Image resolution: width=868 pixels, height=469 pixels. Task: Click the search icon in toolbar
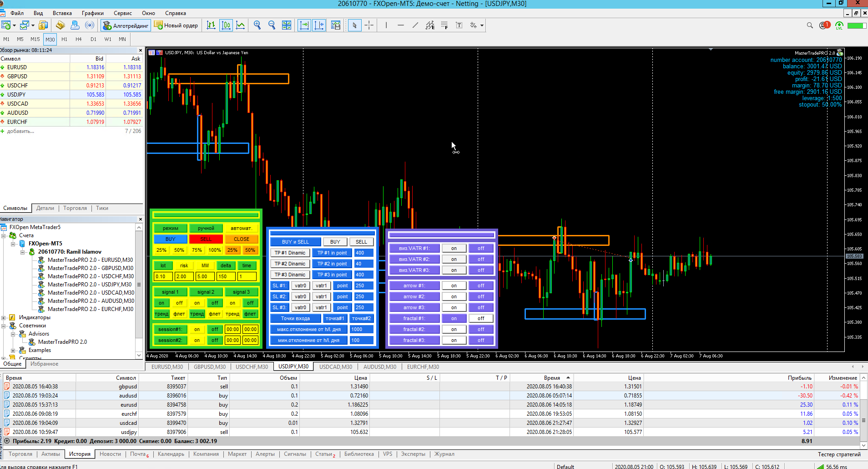[810, 25]
